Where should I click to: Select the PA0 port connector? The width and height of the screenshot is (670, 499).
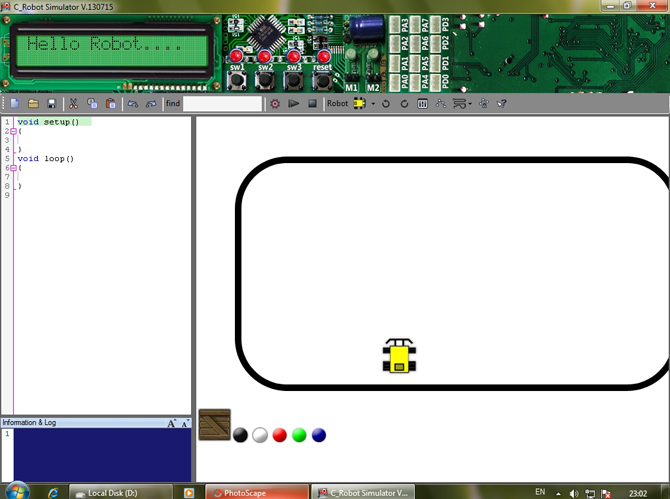pyautogui.click(x=394, y=82)
